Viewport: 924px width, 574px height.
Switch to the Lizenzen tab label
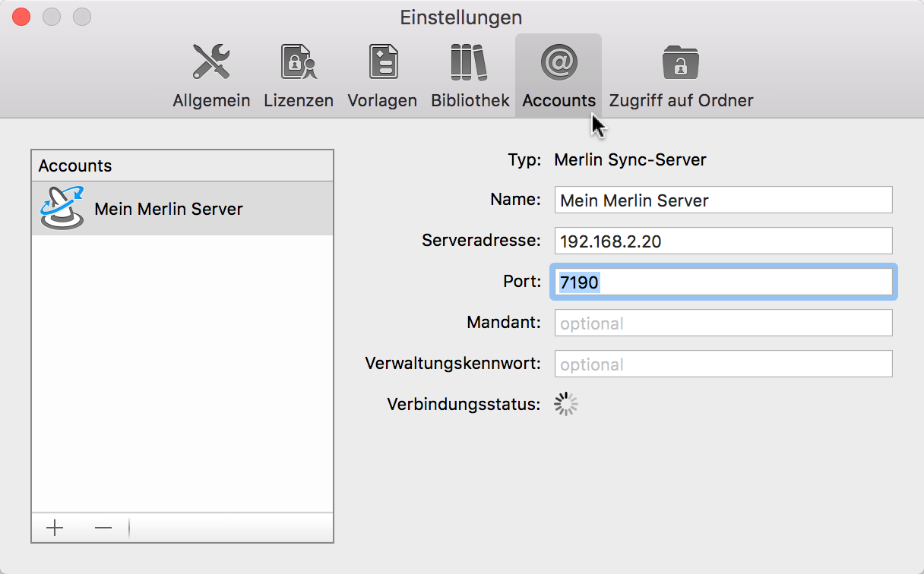(x=299, y=100)
